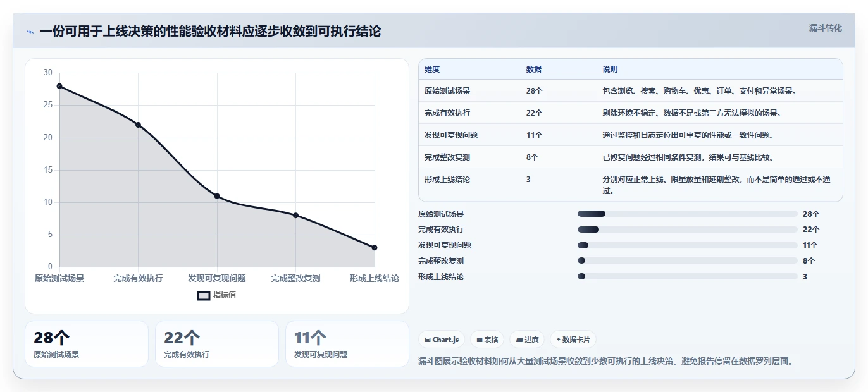Click the 维度 column header

[x=432, y=70]
